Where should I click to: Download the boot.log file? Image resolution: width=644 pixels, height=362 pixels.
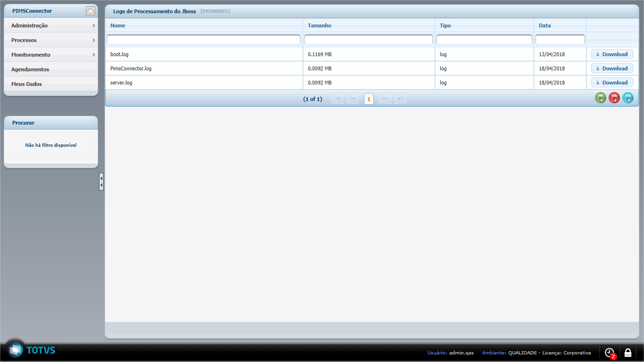coord(612,54)
